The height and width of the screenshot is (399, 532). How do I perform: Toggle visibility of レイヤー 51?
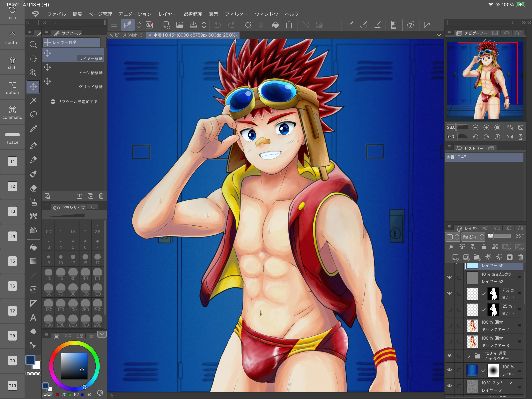tap(449, 386)
